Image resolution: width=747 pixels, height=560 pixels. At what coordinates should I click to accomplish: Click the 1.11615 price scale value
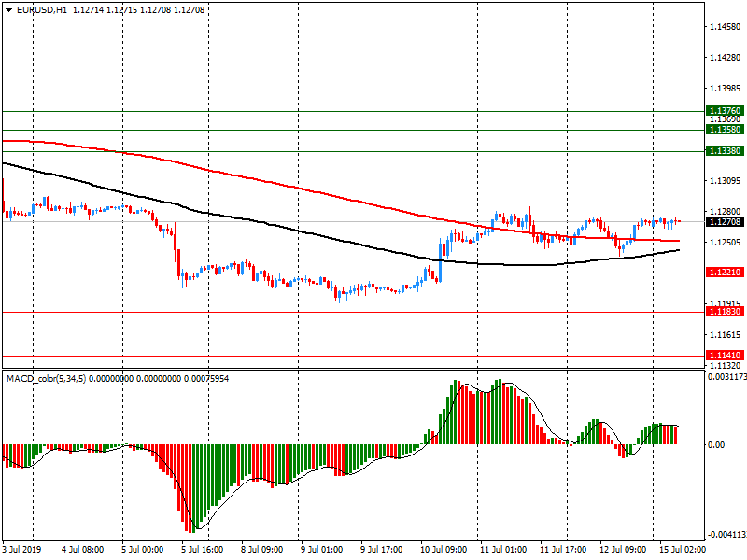pyautogui.click(x=726, y=335)
